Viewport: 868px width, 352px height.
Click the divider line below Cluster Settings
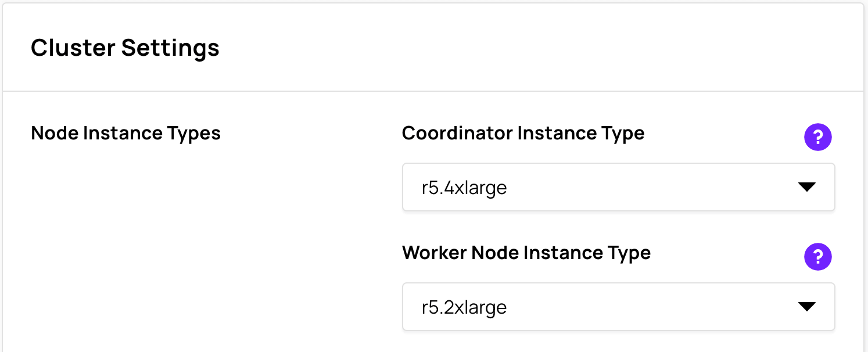433,91
